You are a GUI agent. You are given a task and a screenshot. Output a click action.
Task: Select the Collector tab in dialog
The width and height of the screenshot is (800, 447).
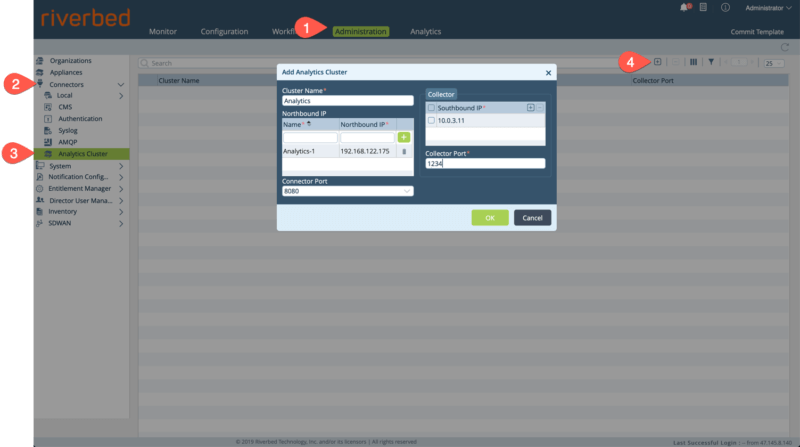[441, 94]
